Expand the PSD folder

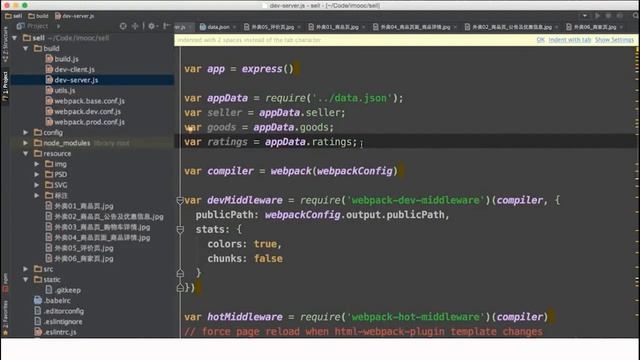point(37,175)
